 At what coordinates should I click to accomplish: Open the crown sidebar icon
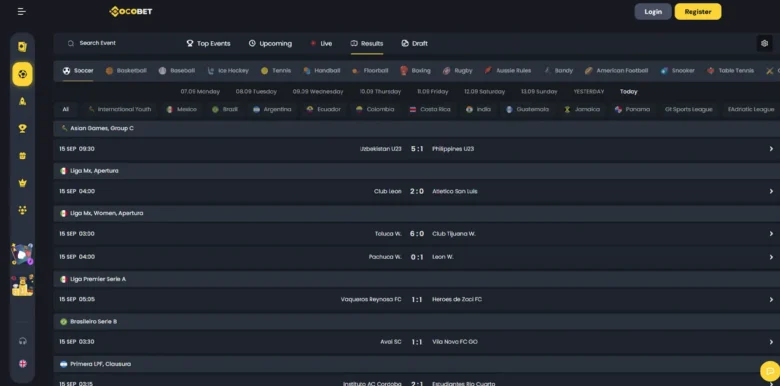22,183
